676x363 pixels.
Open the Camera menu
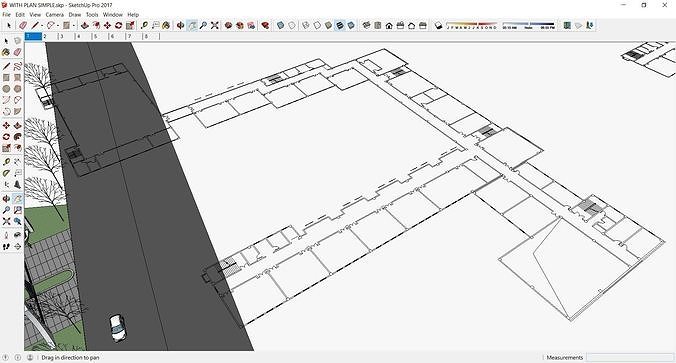point(55,15)
